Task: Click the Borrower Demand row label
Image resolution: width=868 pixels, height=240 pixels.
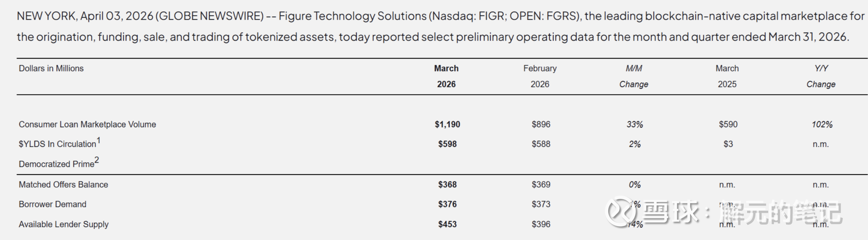Action: pyautogui.click(x=53, y=204)
